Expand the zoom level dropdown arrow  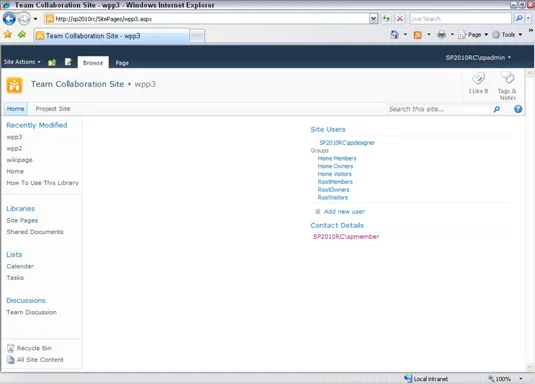pyautogui.click(x=521, y=379)
